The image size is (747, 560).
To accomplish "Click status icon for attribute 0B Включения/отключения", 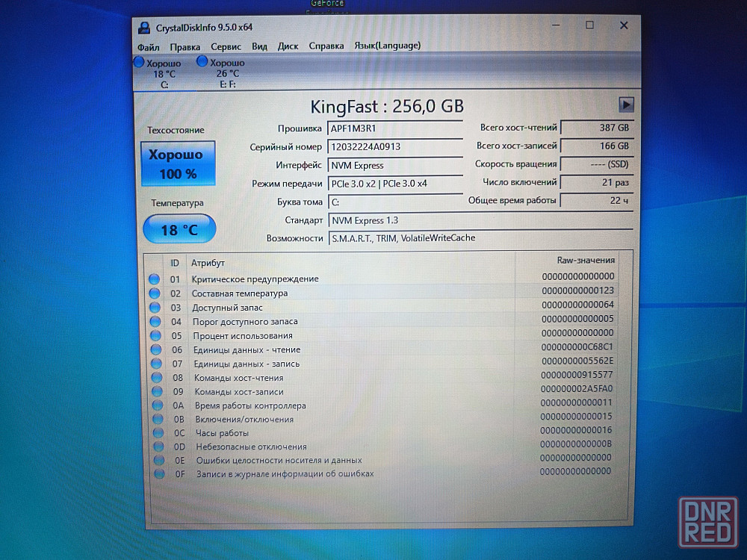I will tap(158, 420).
